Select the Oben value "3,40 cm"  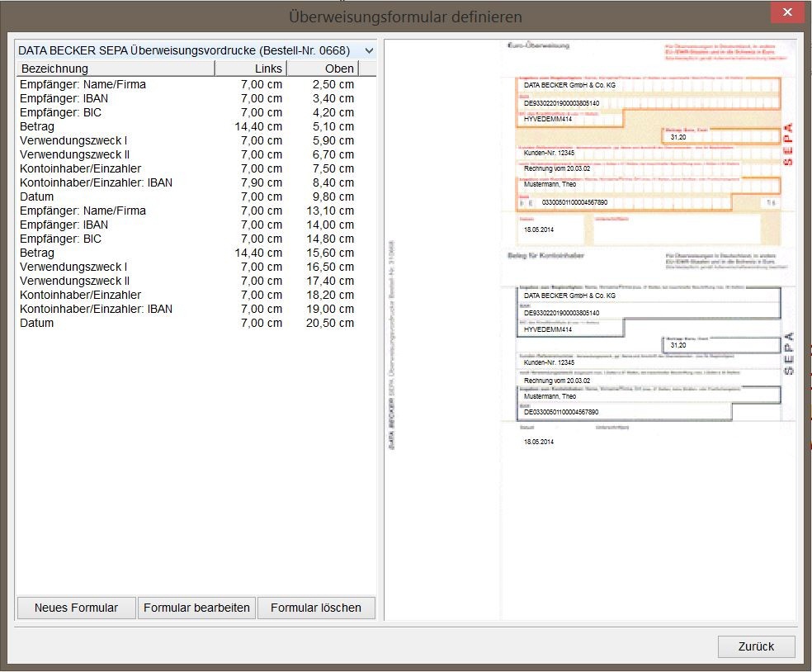pyautogui.click(x=333, y=98)
